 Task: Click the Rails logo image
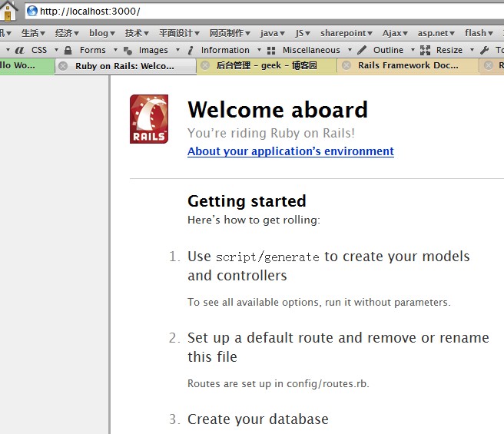coord(149,119)
